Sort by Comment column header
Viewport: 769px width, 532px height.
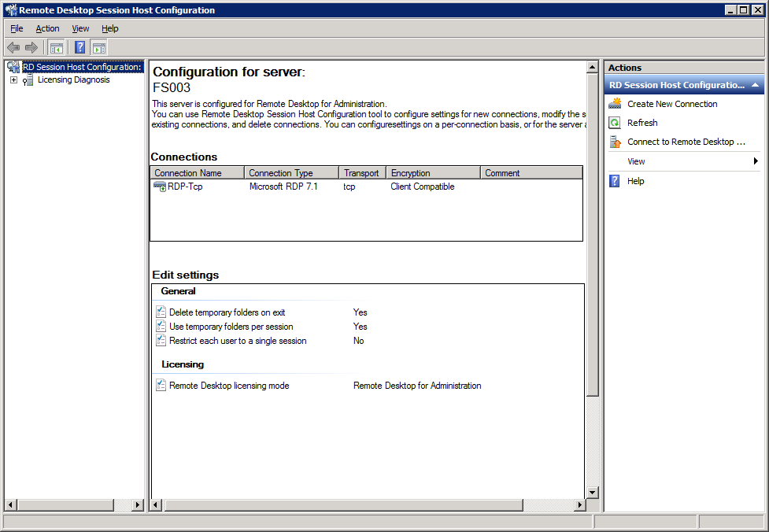point(531,173)
